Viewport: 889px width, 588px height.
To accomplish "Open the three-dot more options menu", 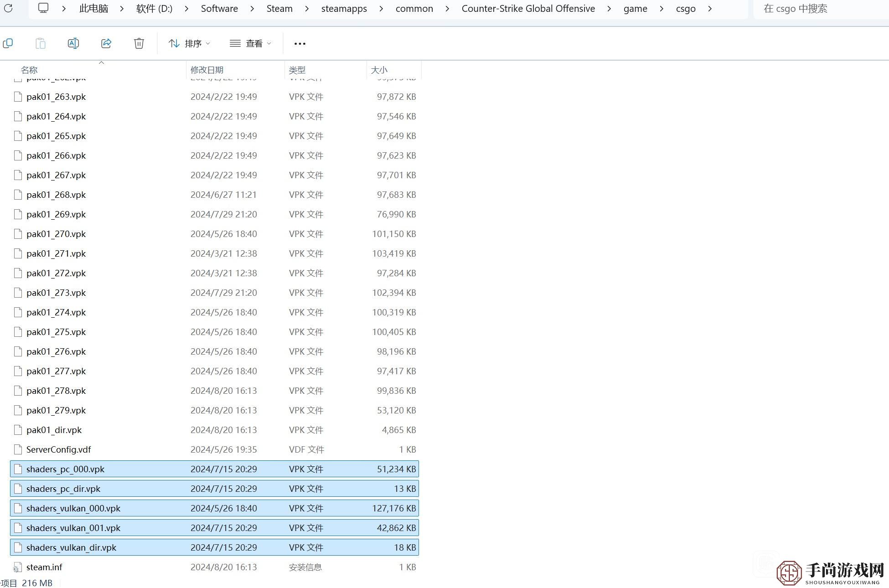I will [x=300, y=44].
